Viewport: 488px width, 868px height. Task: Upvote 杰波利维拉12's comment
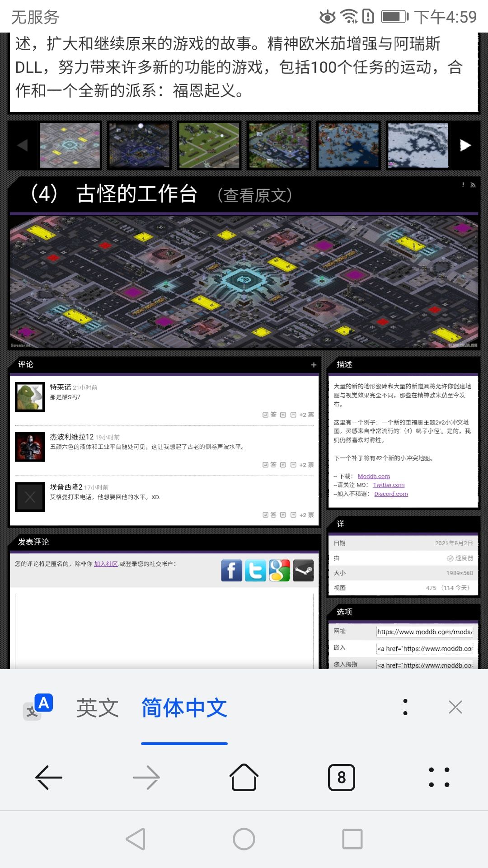tap(283, 465)
